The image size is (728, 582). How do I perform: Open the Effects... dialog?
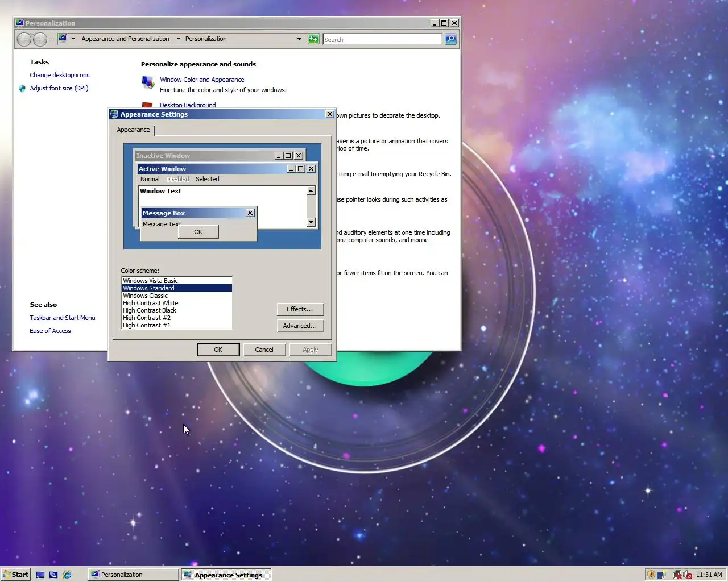point(300,309)
